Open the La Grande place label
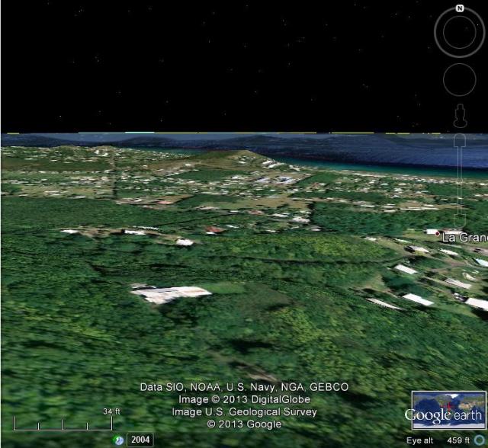 [x=465, y=238]
